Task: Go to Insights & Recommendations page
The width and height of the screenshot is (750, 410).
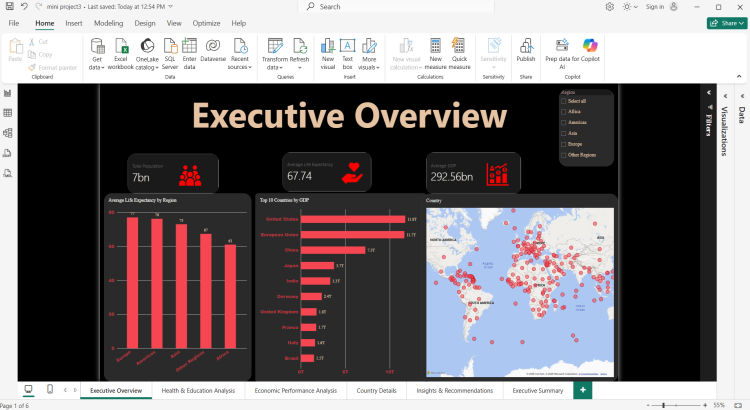Action: tap(454, 390)
